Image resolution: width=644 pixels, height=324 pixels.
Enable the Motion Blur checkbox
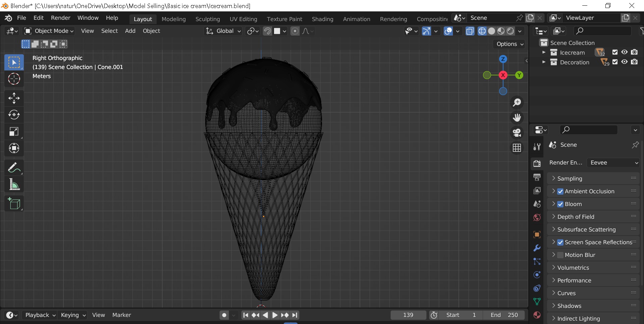[x=560, y=255]
